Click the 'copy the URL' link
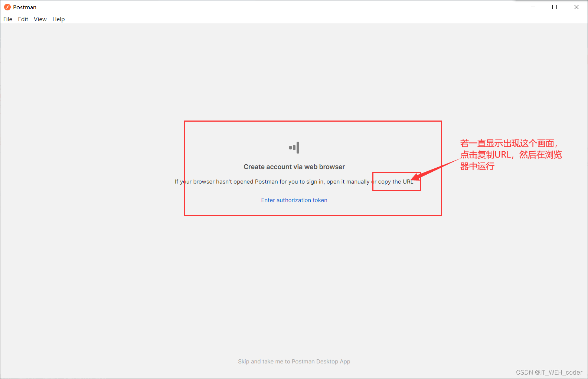Image resolution: width=588 pixels, height=379 pixels. point(396,182)
